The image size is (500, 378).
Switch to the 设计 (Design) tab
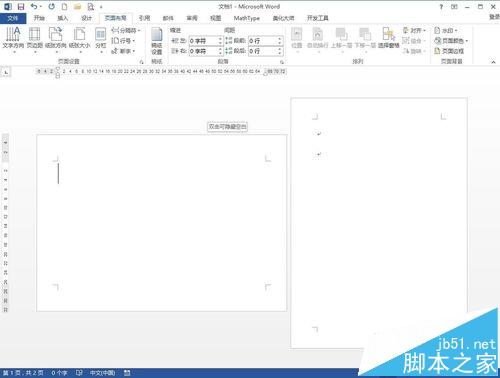86,18
